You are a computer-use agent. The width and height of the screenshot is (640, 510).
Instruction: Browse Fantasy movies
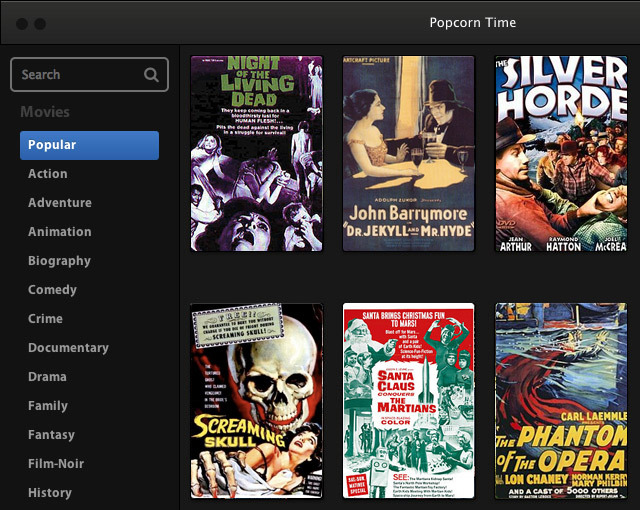click(x=51, y=435)
